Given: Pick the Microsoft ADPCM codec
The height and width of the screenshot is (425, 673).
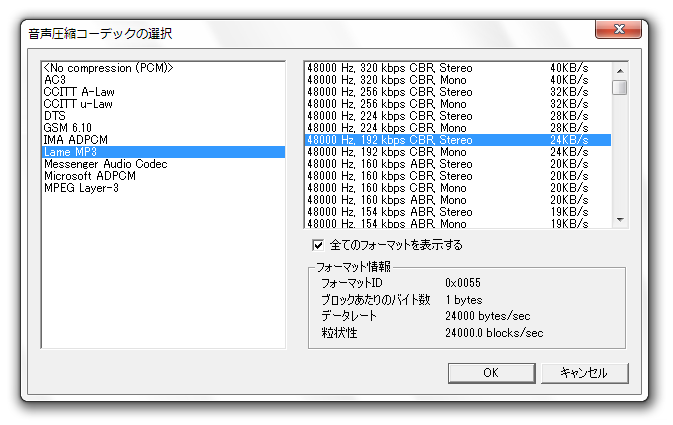Looking at the screenshot, I should pyautogui.click(x=163, y=176).
